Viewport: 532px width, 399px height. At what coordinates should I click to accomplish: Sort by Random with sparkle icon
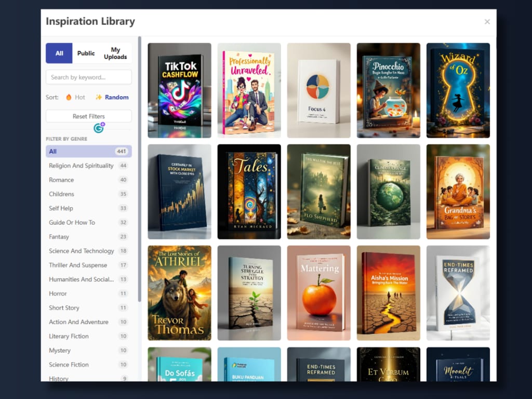112,97
